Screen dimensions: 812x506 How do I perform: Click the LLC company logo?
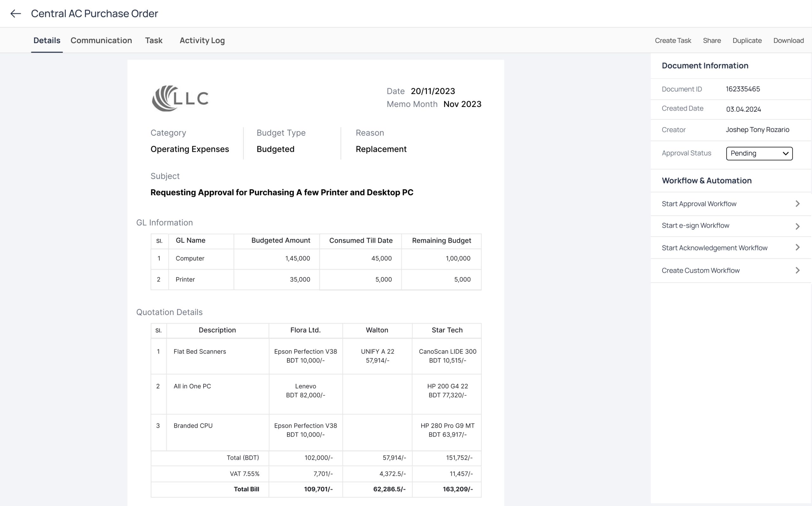[180, 98]
